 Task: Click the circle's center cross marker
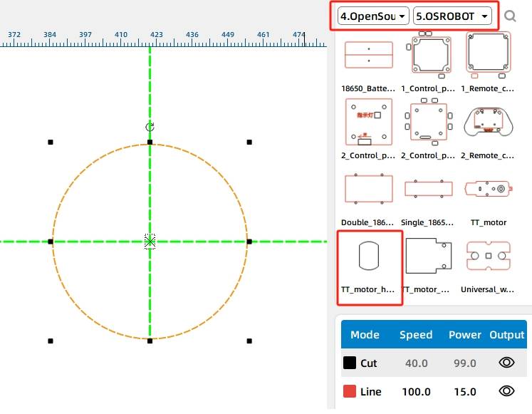pyautogui.click(x=150, y=242)
